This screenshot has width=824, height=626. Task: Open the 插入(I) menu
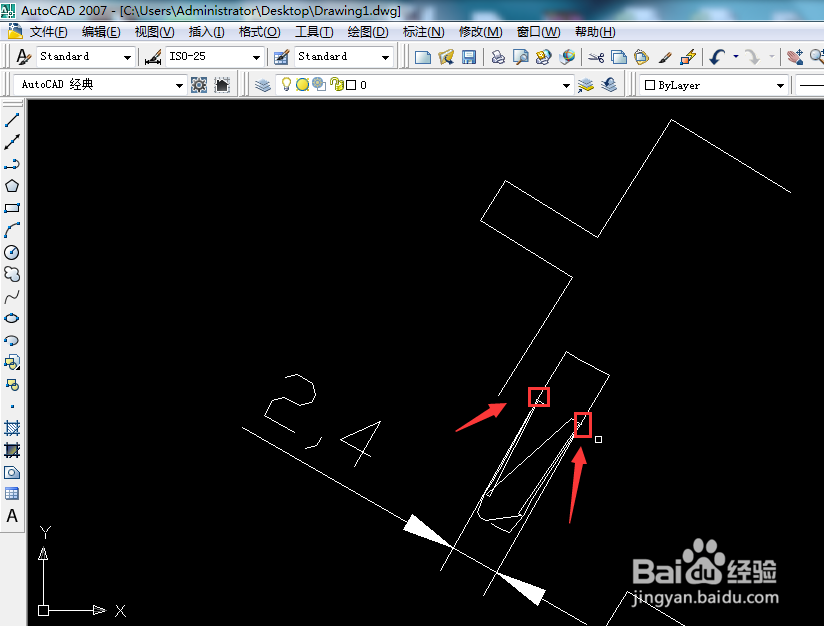coord(207,32)
